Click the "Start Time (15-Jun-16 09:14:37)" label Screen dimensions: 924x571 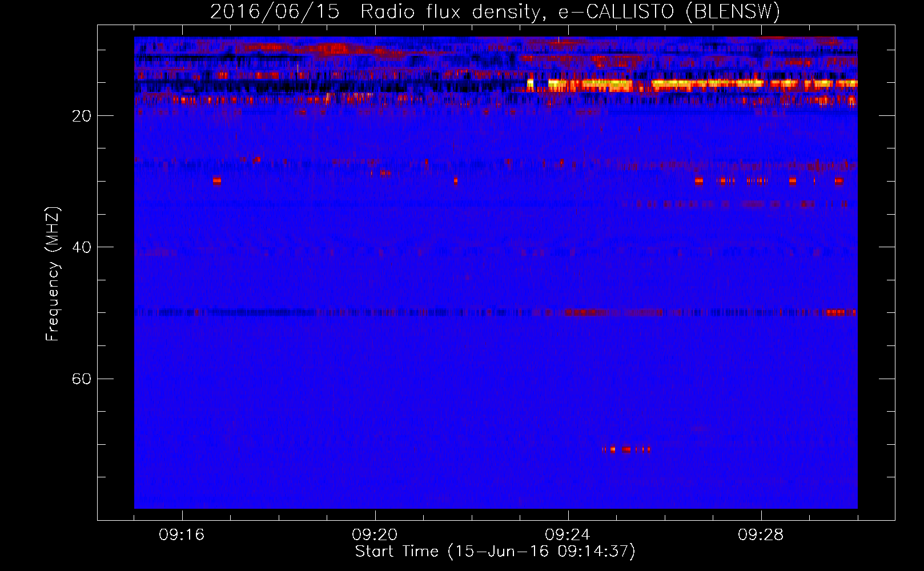tap(495, 552)
